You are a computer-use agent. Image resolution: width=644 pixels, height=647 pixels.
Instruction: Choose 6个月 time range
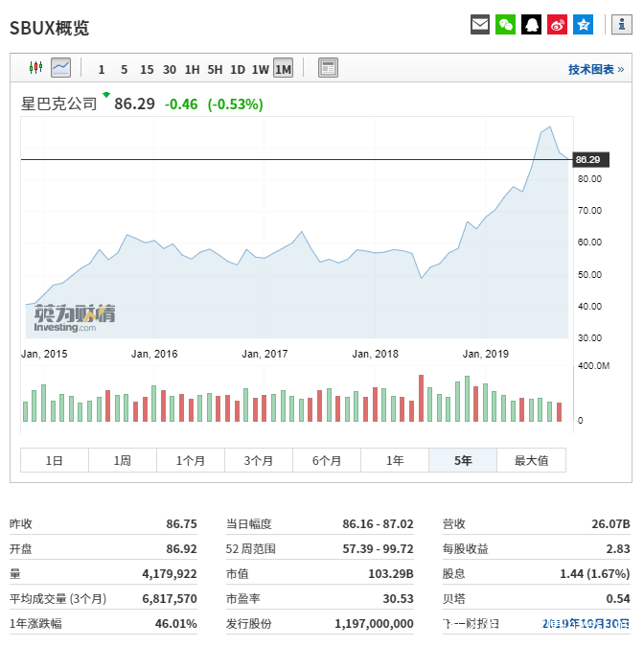coord(327,460)
